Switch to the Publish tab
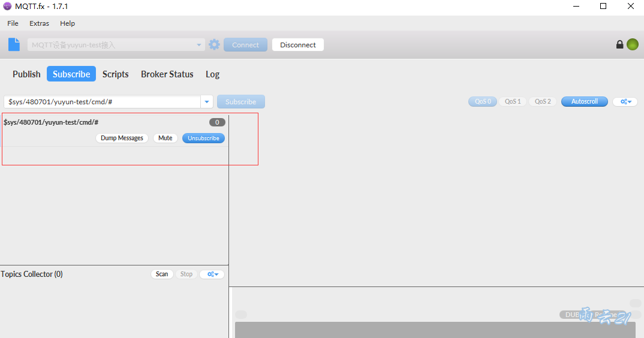Viewport: 644px width, 338px height. [26, 74]
